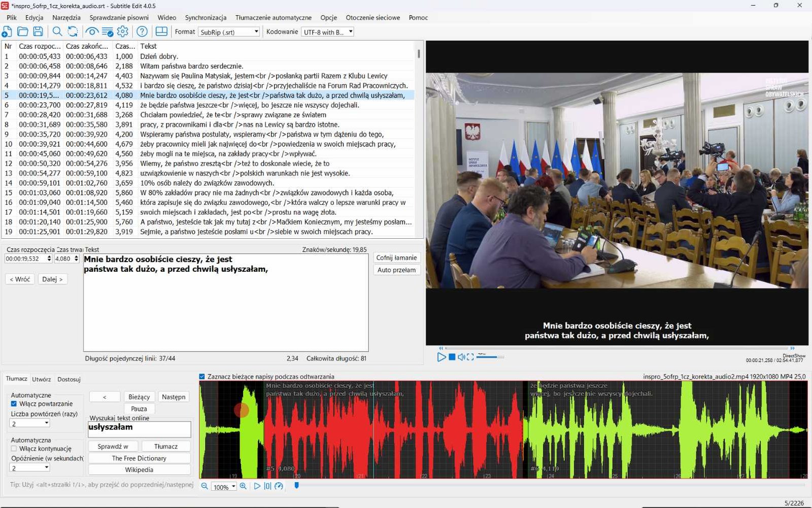Screen dimensions: 812x508
Task: Stop video playback with the square button
Action: (452, 357)
